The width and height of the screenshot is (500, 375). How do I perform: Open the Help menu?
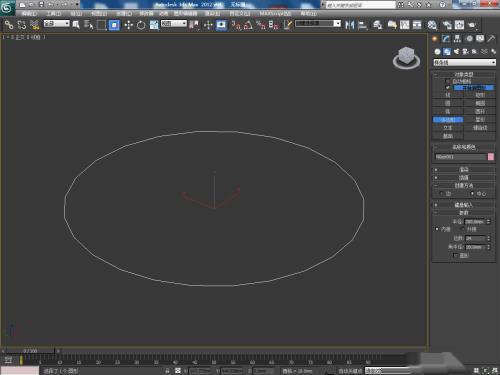pos(308,13)
